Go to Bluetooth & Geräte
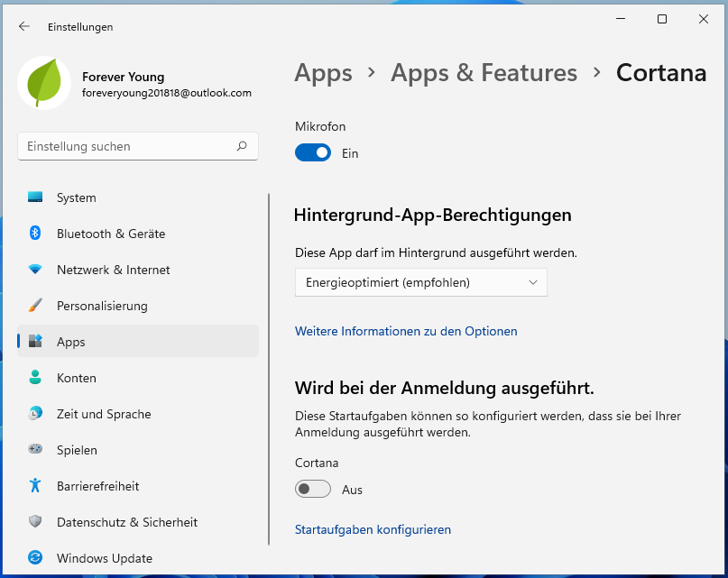The width and height of the screenshot is (728, 578). [138, 234]
